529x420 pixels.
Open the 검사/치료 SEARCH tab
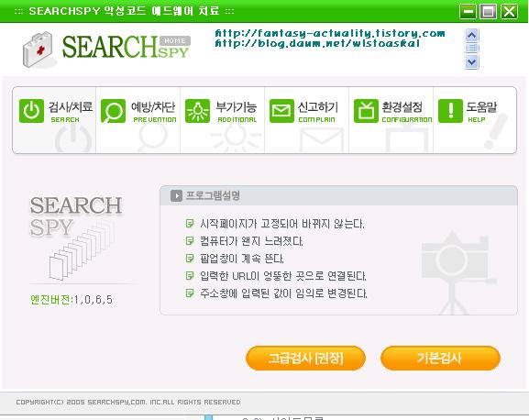coord(54,120)
